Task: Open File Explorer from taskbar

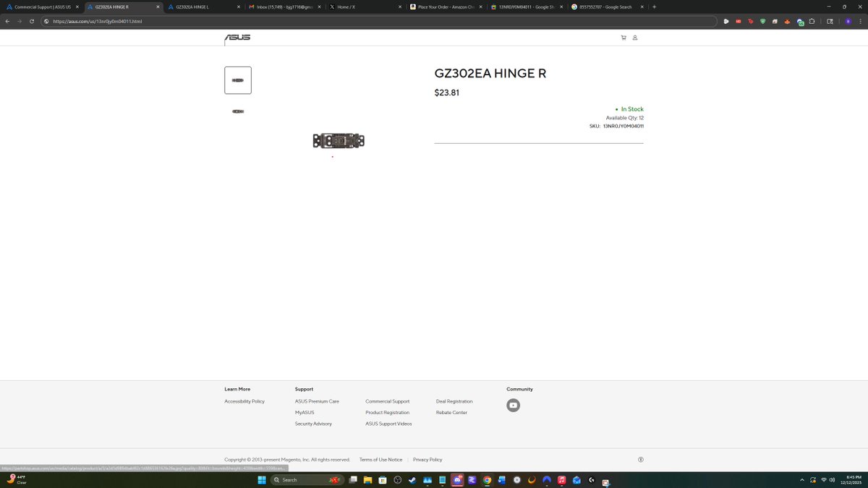Action: coord(367,480)
